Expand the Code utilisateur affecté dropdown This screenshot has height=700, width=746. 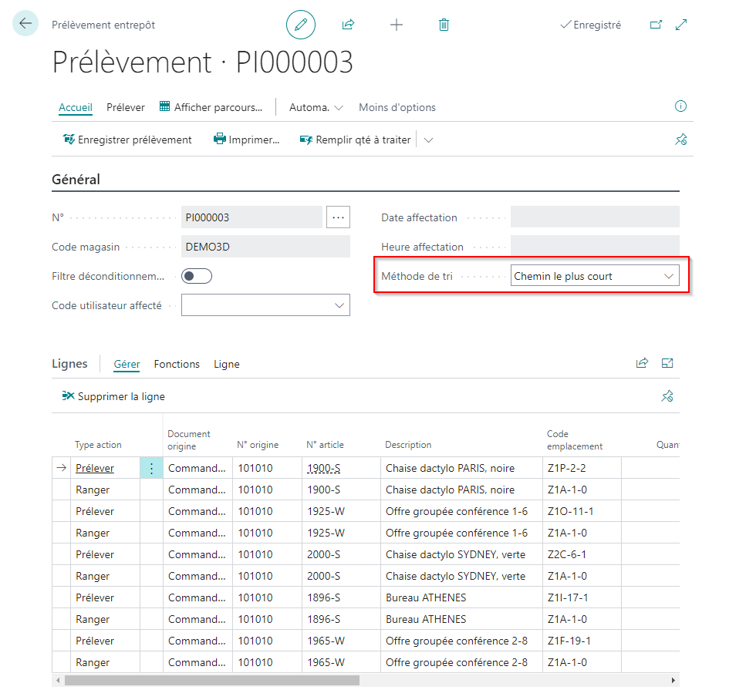pyautogui.click(x=265, y=305)
